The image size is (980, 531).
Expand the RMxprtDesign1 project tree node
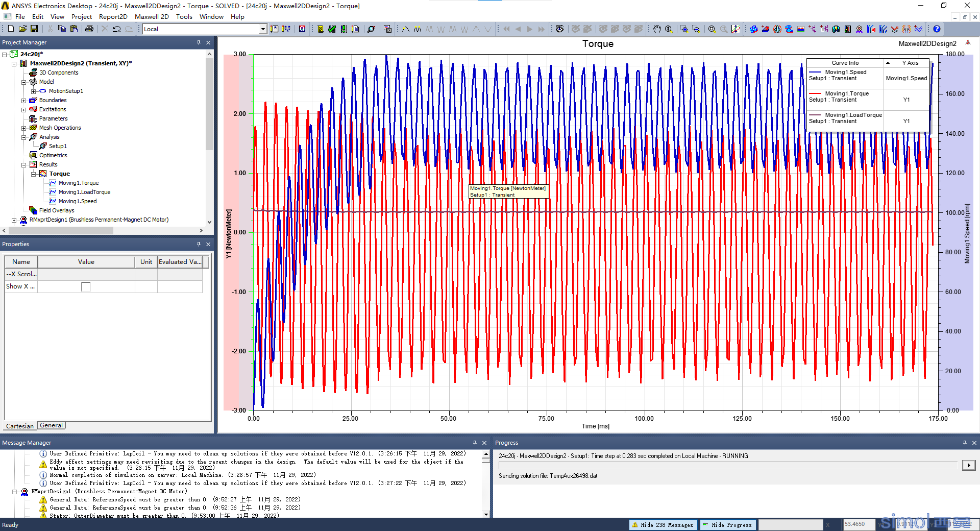coord(14,220)
